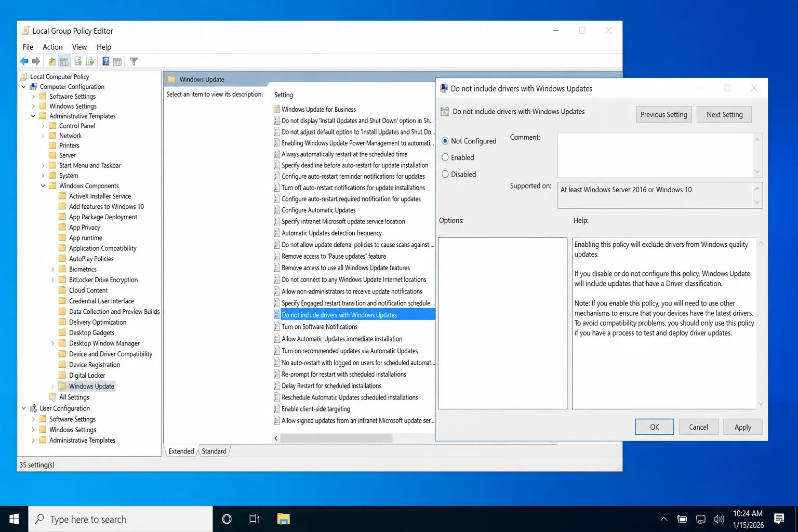
Task: Click the settings list horizontal scrollbar thumb
Action: click(336, 438)
